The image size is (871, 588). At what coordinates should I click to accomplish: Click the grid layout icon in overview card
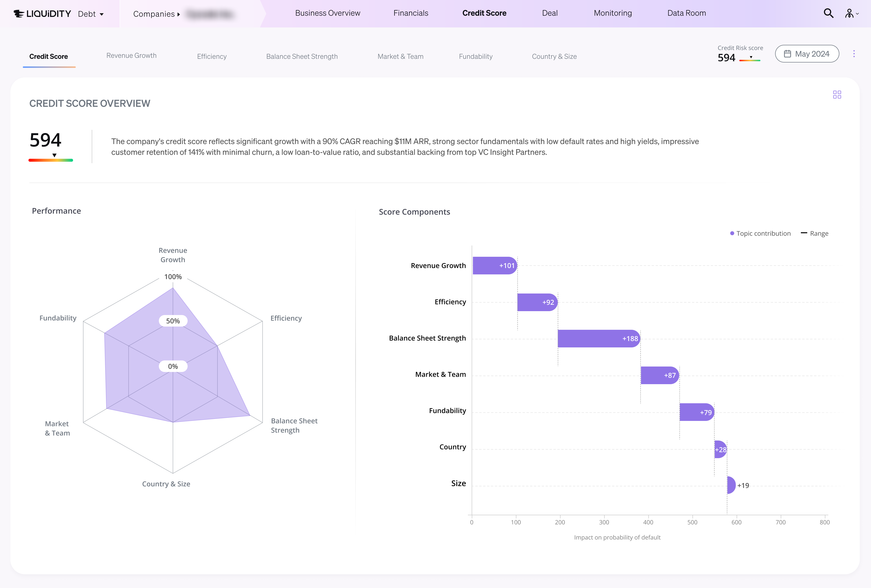[x=837, y=94]
